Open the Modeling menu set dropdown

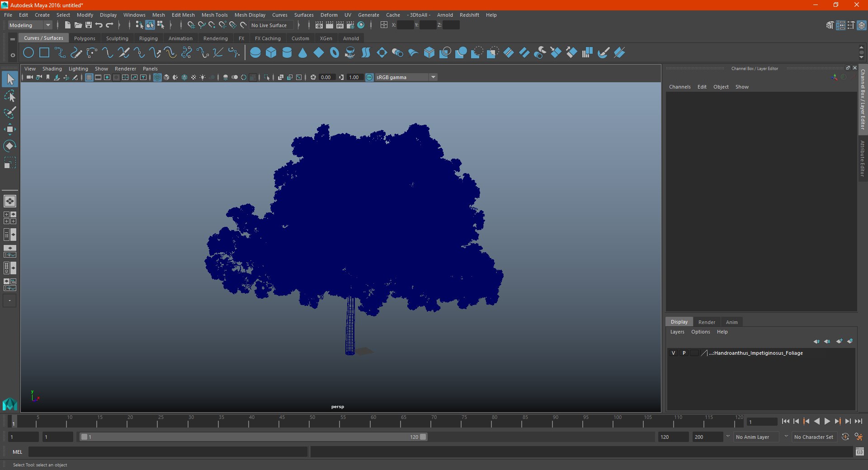(x=30, y=25)
